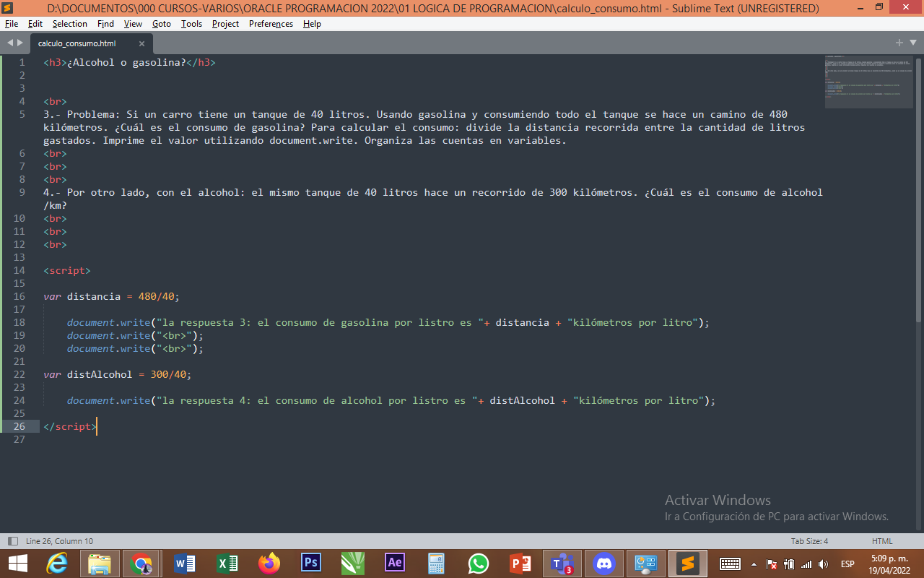
Task: Open After Effects from the taskbar
Action: tap(395, 563)
